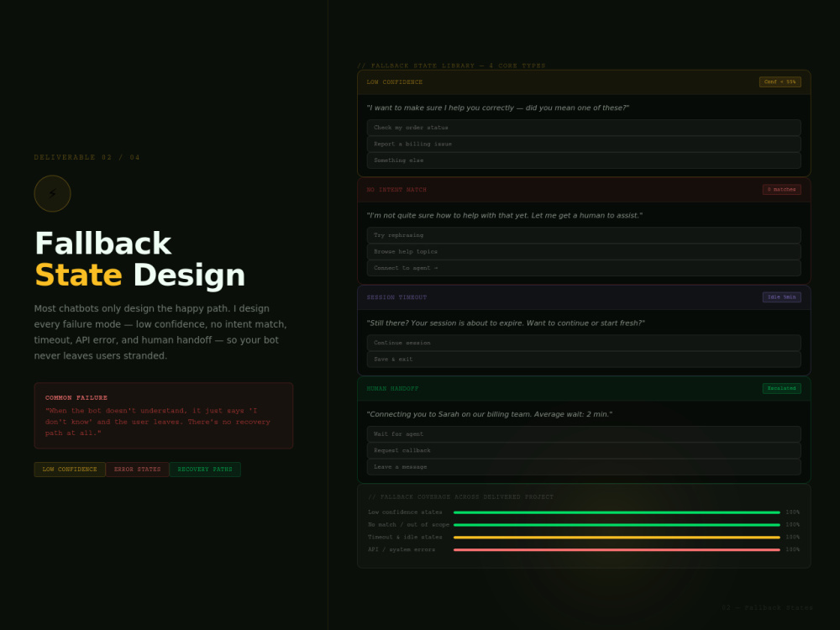The width and height of the screenshot is (840, 630).
Task: Click the 'Timeout & idle states' progress bar
Action: click(617, 538)
